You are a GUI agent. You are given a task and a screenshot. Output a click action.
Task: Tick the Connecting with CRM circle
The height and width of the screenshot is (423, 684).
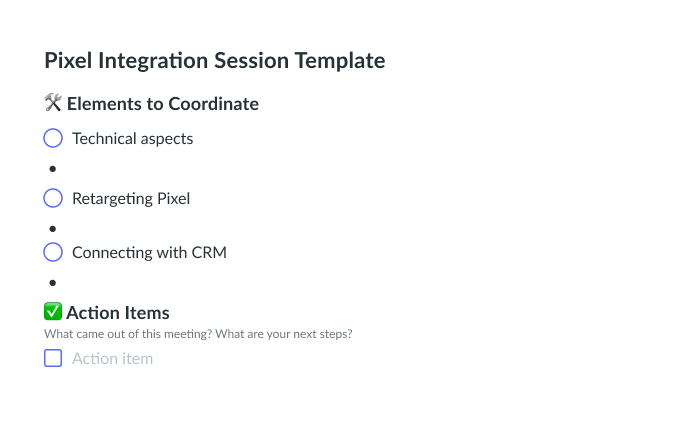coord(54,253)
